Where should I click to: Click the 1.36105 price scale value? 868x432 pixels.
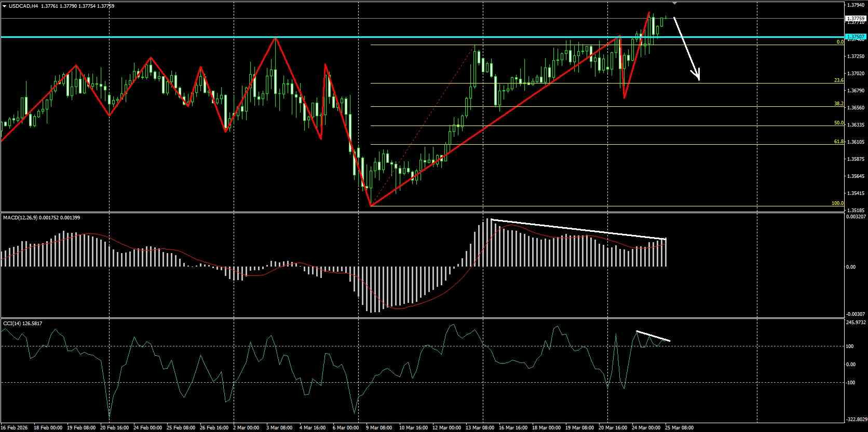[856, 142]
